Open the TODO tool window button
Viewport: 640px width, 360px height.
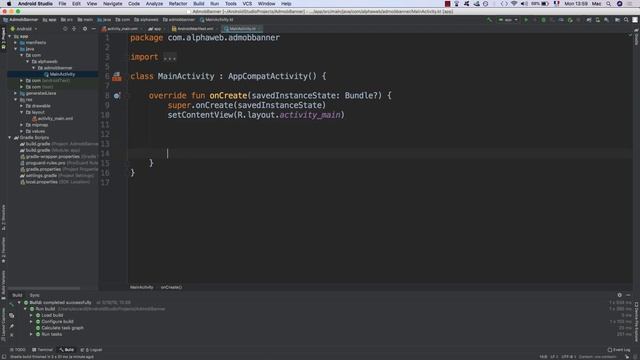pyautogui.click(x=18, y=350)
